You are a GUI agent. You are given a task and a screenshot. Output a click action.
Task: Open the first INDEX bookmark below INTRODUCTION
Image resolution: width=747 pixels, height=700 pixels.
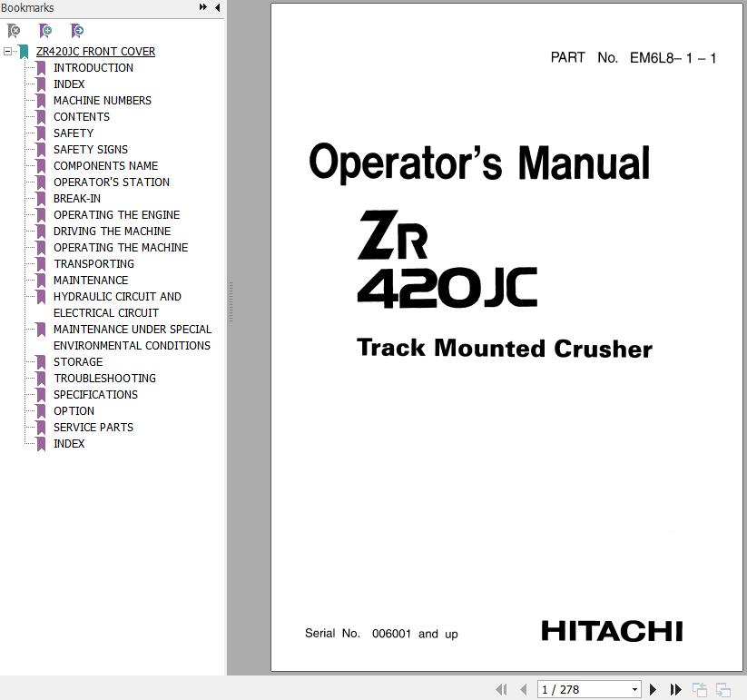69,84
